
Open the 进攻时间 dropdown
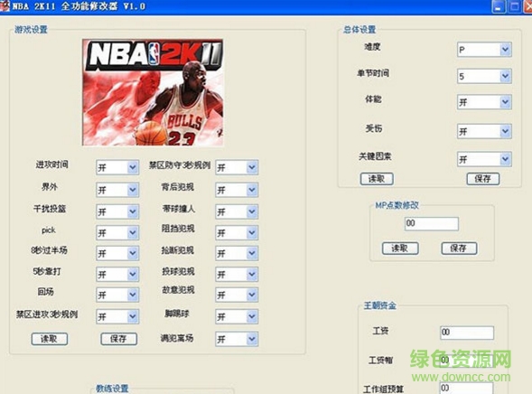pyautogui.click(x=117, y=167)
